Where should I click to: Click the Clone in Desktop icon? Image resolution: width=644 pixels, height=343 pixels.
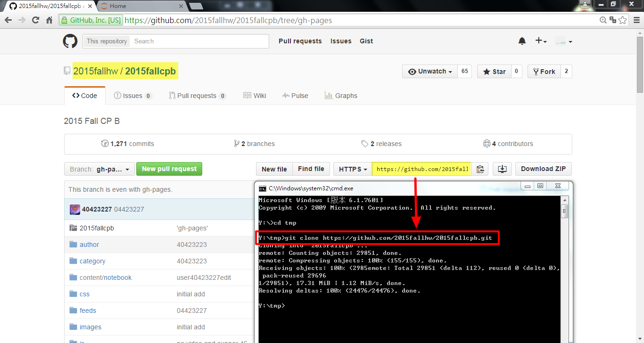point(502,169)
